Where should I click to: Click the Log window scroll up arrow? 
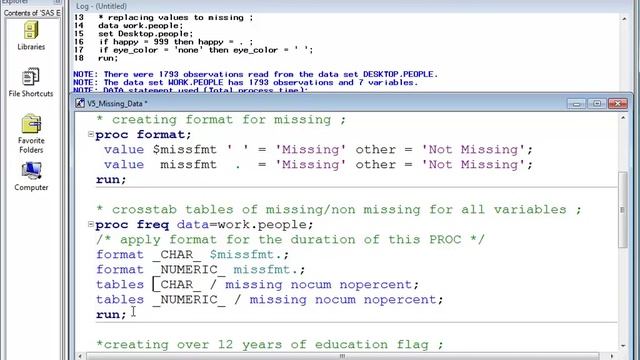pyautogui.click(x=624, y=19)
